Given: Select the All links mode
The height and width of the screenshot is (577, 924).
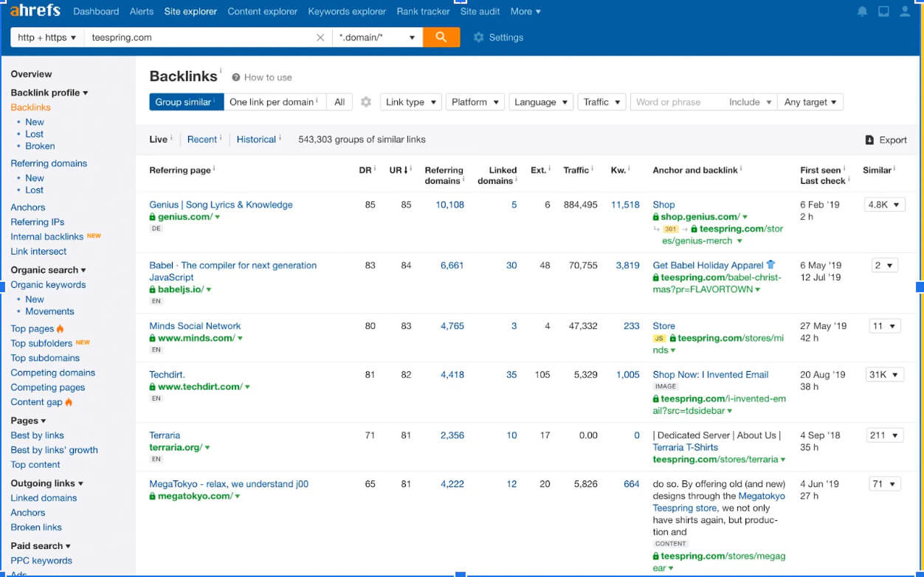Looking at the screenshot, I should tap(339, 102).
